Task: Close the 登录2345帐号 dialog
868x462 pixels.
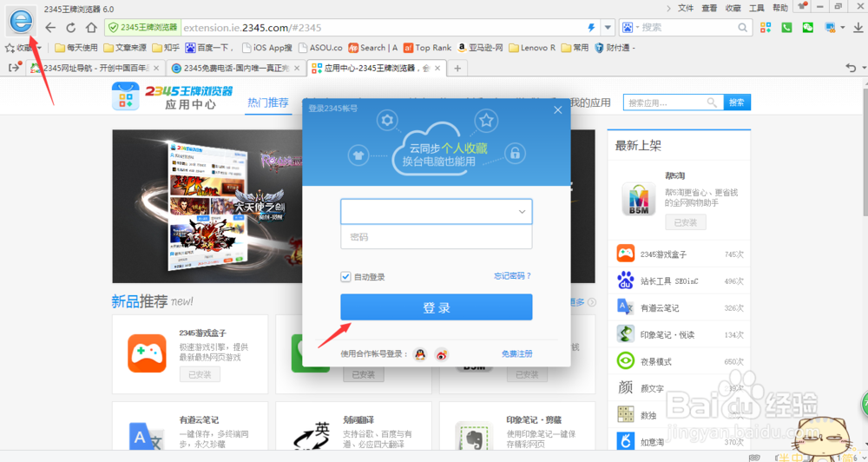Action: point(557,109)
